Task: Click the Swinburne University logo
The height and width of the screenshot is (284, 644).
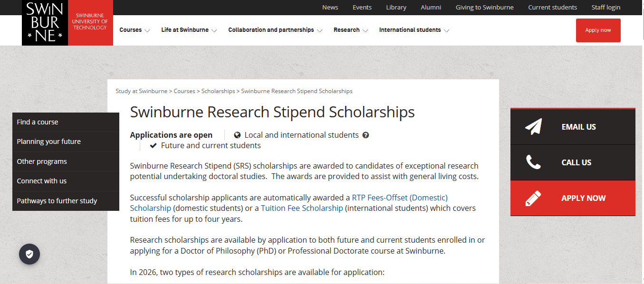Action: [67, 23]
